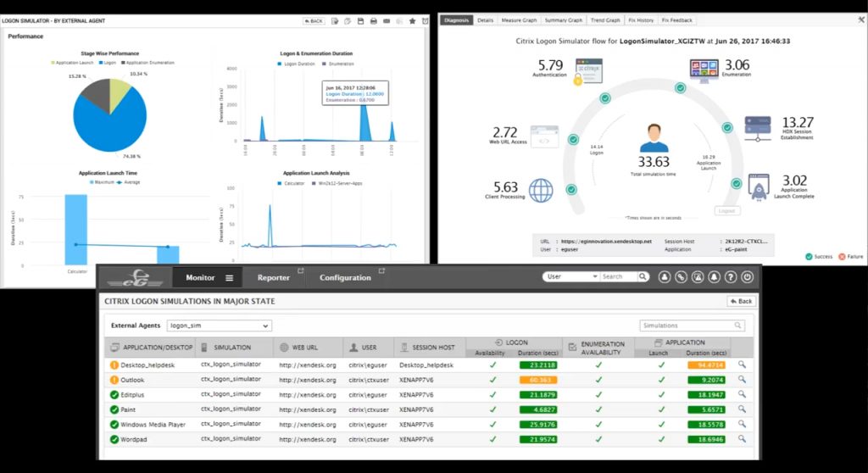
Task: Click the Windows Media Player application name
Action: pos(153,425)
